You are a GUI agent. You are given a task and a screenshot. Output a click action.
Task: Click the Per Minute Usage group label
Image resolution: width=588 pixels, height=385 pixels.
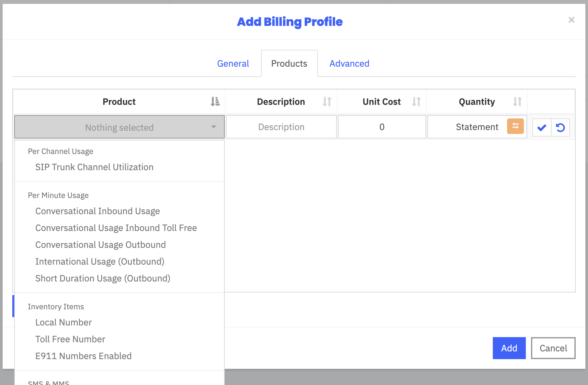[x=58, y=195]
